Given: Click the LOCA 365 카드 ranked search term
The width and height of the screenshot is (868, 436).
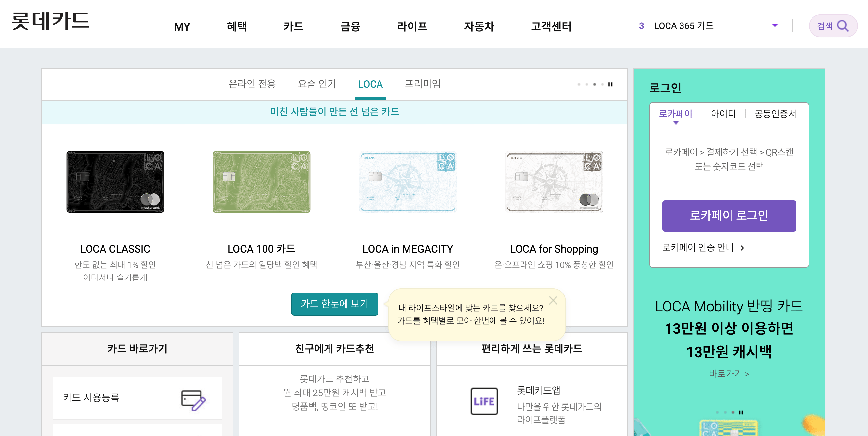Looking at the screenshot, I should [683, 26].
